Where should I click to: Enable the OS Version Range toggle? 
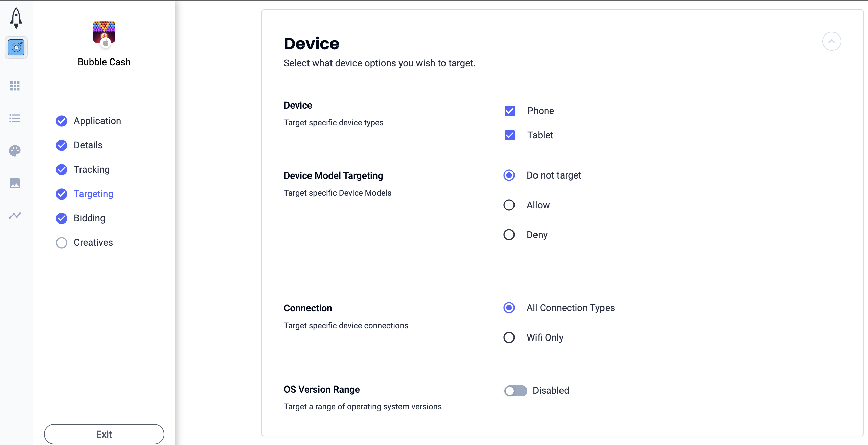click(x=516, y=391)
